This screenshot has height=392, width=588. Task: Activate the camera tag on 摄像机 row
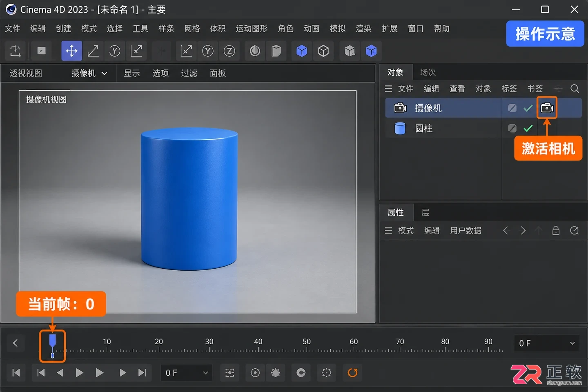[x=547, y=108]
